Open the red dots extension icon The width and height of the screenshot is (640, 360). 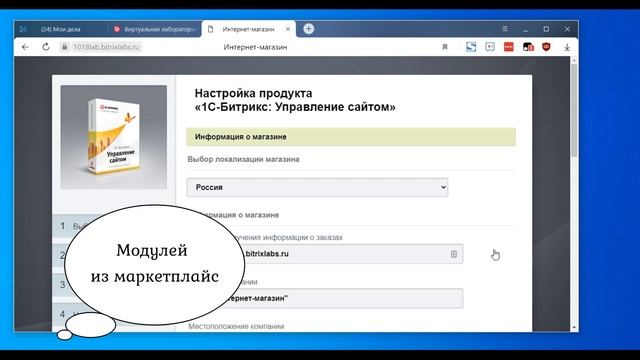[509, 47]
